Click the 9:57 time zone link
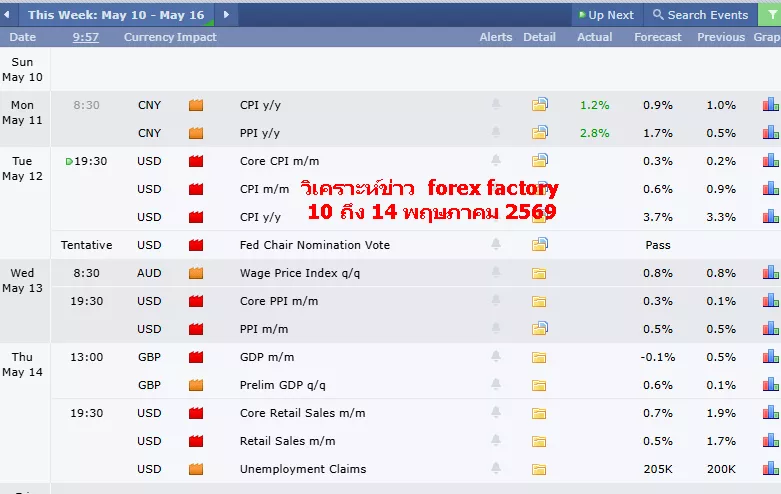This screenshot has width=781, height=494. (x=86, y=37)
